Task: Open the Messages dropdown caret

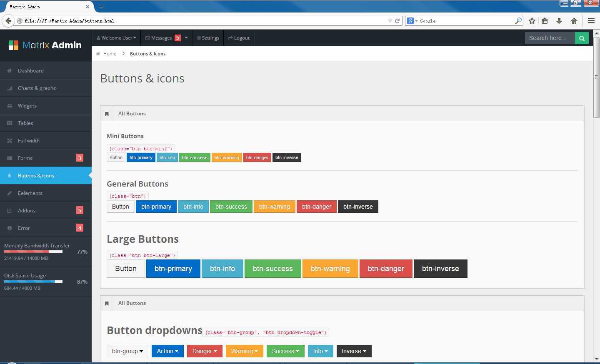Action: [x=186, y=37]
